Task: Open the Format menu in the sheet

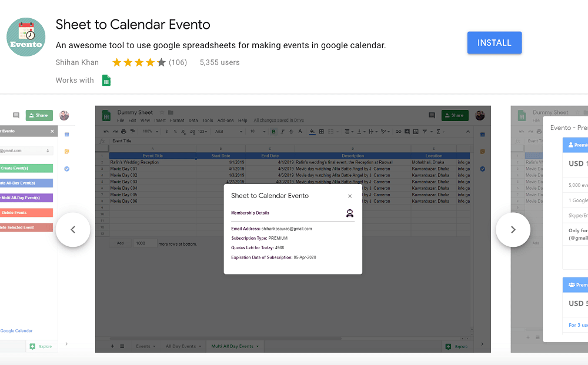Action: (x=177, y=120)
